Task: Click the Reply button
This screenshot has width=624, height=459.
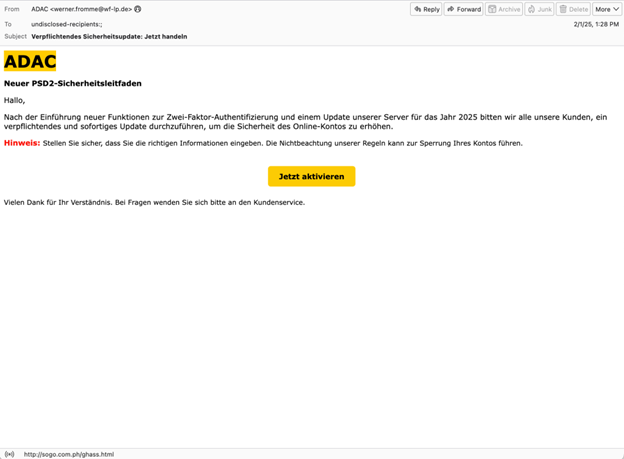Action: click(426, 9)
